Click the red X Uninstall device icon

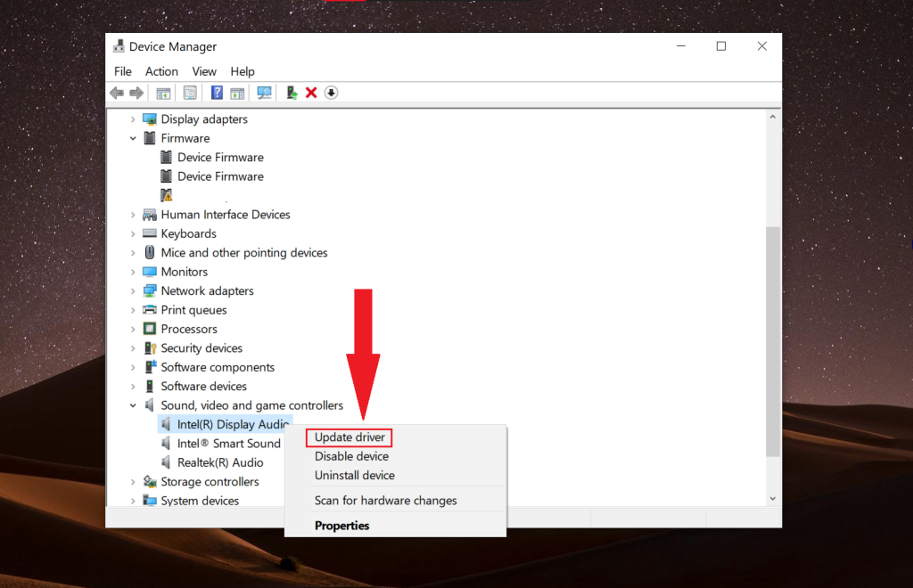[311, 92]
